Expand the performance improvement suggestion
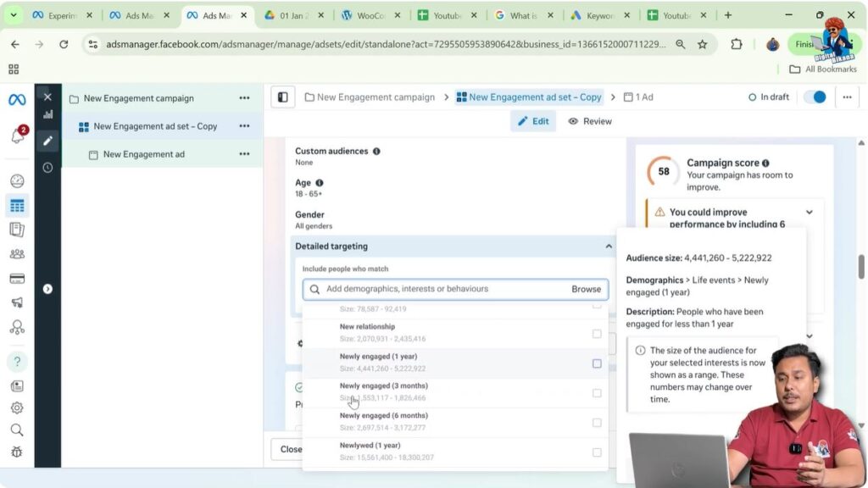 [810, 212]
